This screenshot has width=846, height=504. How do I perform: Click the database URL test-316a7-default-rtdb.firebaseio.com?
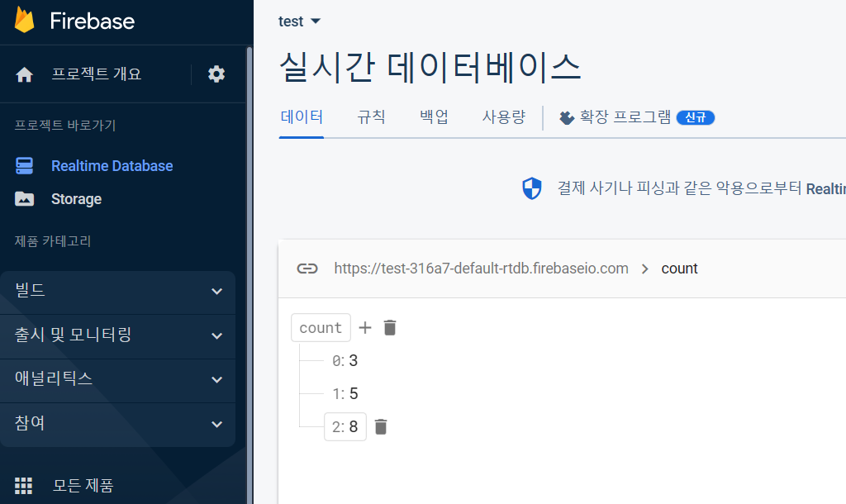click(x=482, y=269)
